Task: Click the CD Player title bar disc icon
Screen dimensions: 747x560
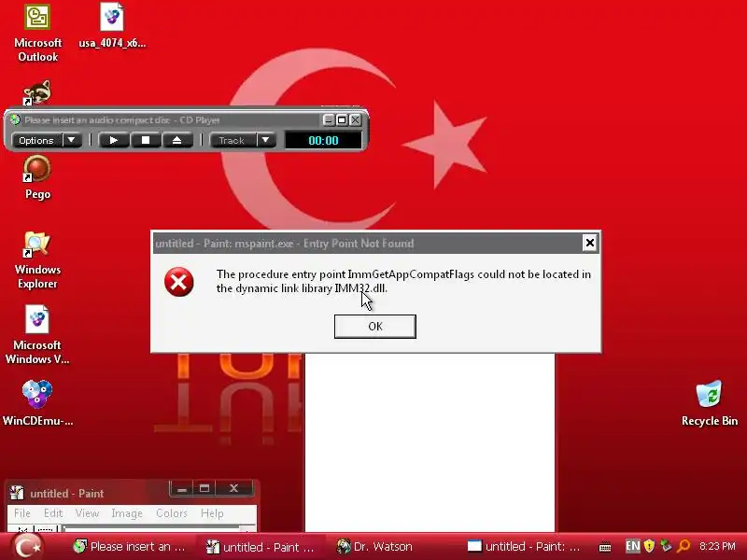Action: (15, 119)
